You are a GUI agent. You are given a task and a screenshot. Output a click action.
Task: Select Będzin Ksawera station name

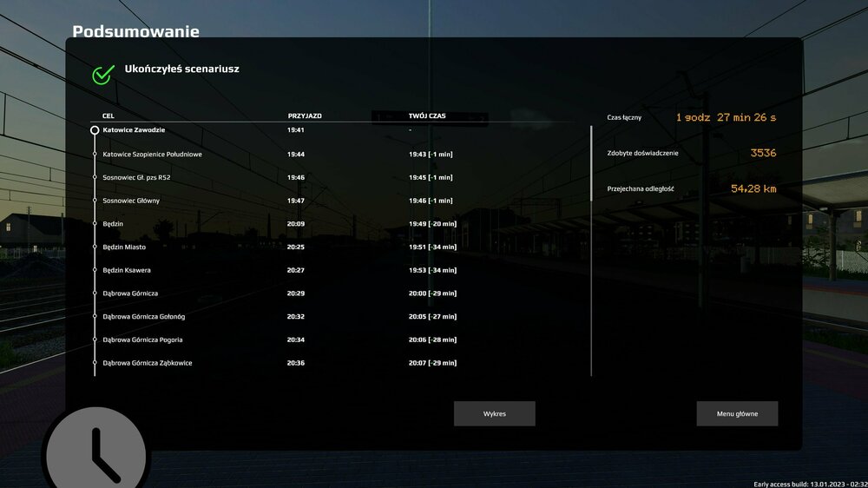pyautogui.click(x=126, y=270)
